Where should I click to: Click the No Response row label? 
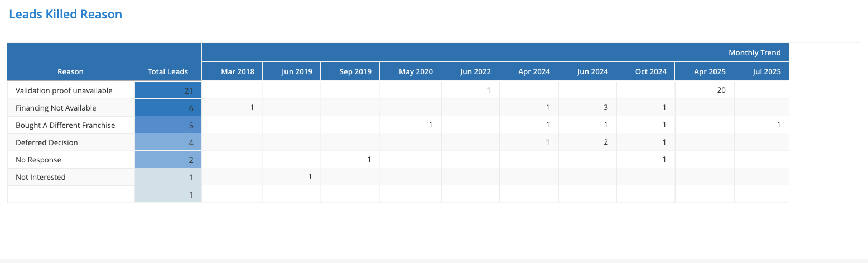click(x=38, y=160)
